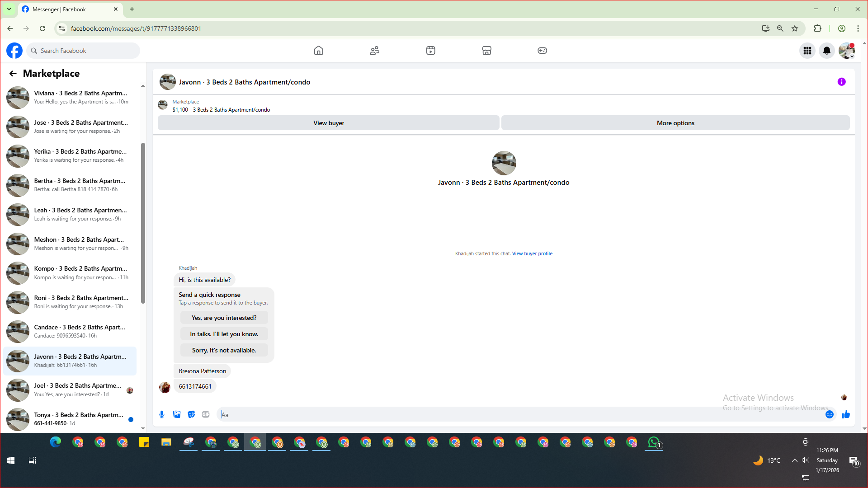Viewport: 868px width, 488px height.
Task: Go back from Marketplace chats list
Action: 13,73
